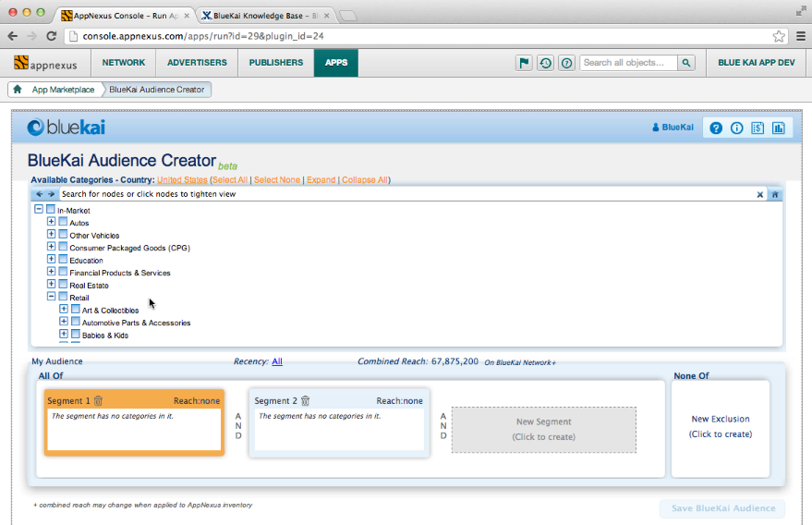
Task: Click the search magnifier button
Action: (x=686, y=63)
